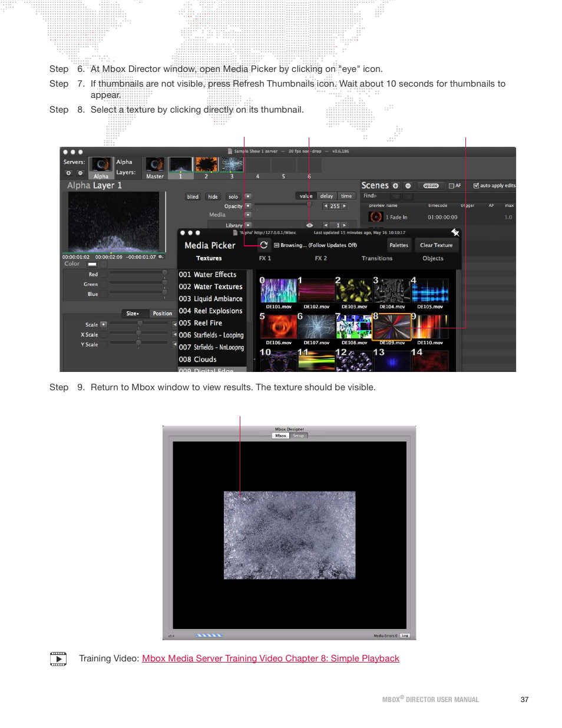Enable the AF checkbox in Scenes
The image size is (562, 728).
pos(451,186)
